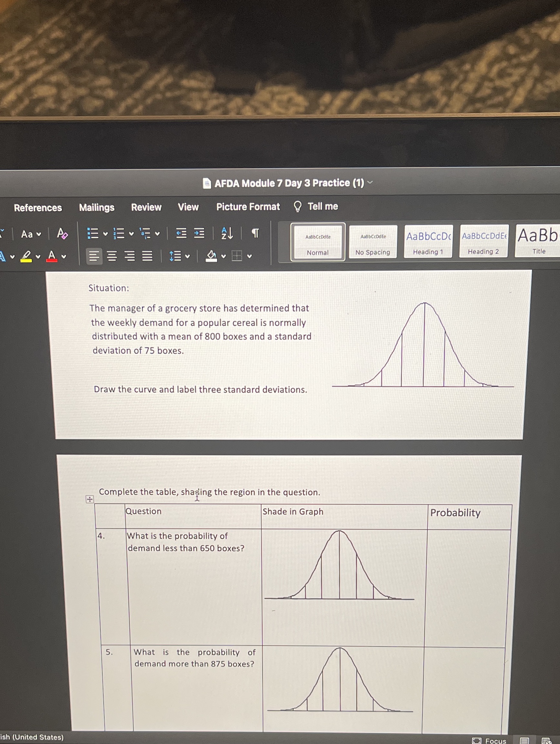Apply bullet list formatting
560x744 pixels.
coord(93,233)
